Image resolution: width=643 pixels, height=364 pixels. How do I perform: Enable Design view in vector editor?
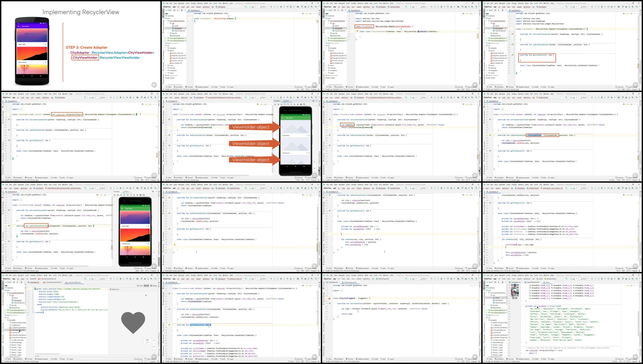pyautogui.click(x=154, y=286)
